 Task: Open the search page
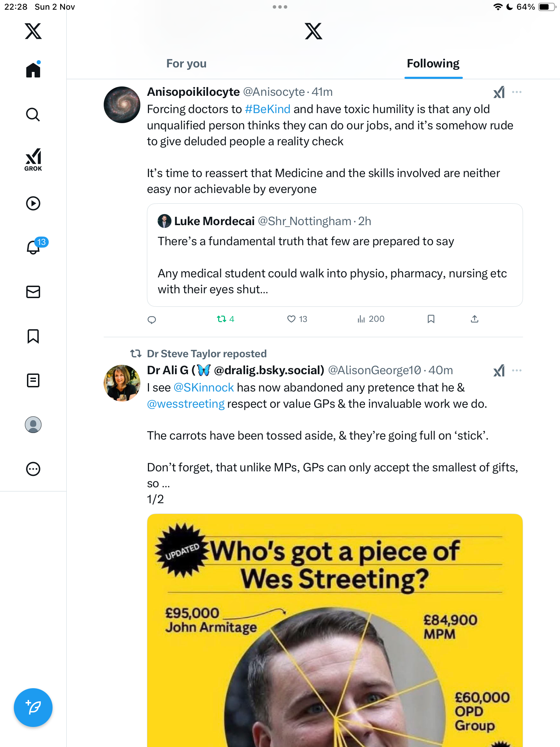pos(33,114)
